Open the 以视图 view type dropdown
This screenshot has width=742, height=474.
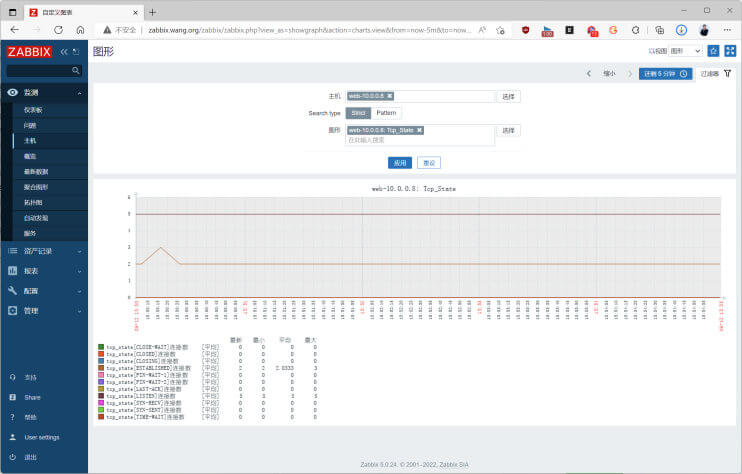[686, 51]
